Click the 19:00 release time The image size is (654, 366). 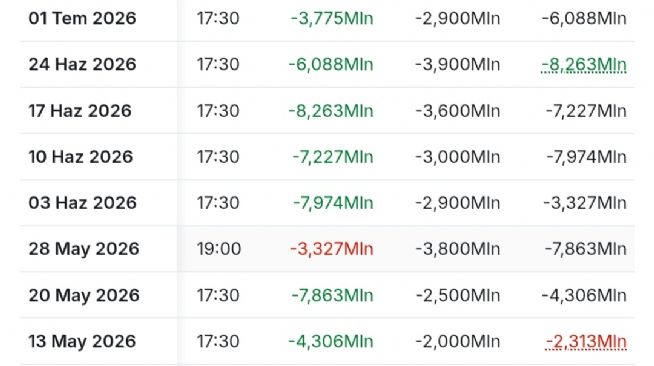pyautogui.click(x=219, y=249)
